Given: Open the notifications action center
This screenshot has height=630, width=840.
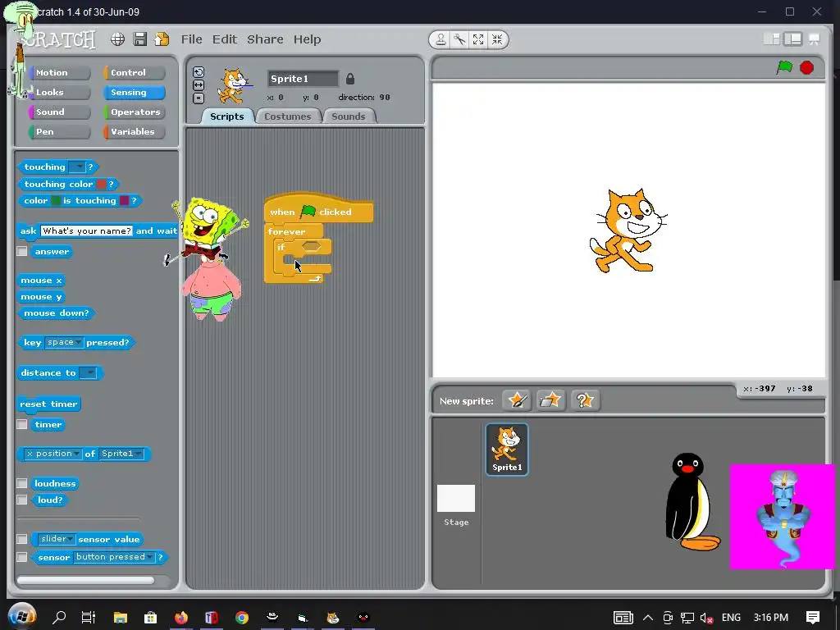Looking at the screenshot, I should click(813, 618).
